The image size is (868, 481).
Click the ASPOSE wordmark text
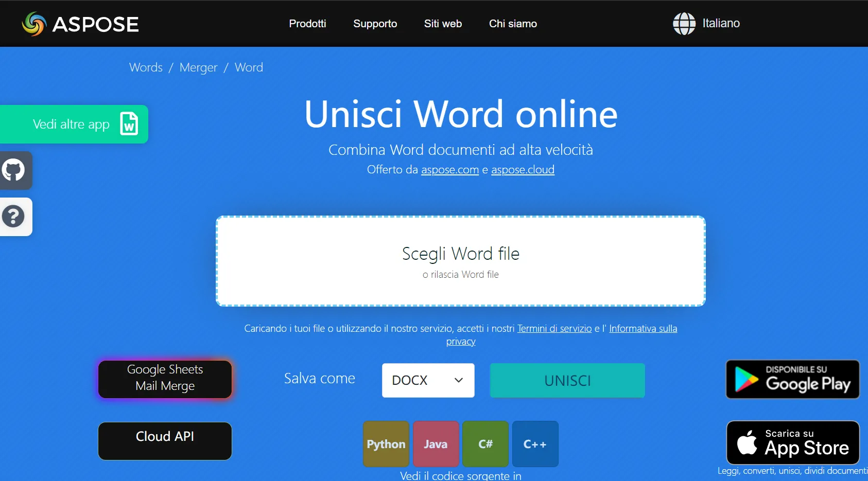(x=96, y=24)
